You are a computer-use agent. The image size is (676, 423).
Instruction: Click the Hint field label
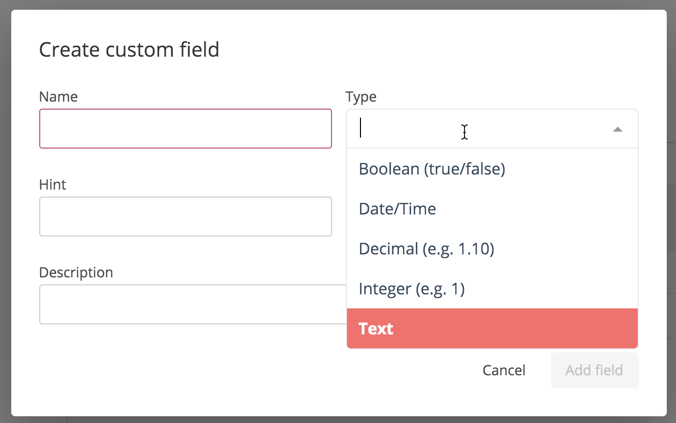click(52, 185)
